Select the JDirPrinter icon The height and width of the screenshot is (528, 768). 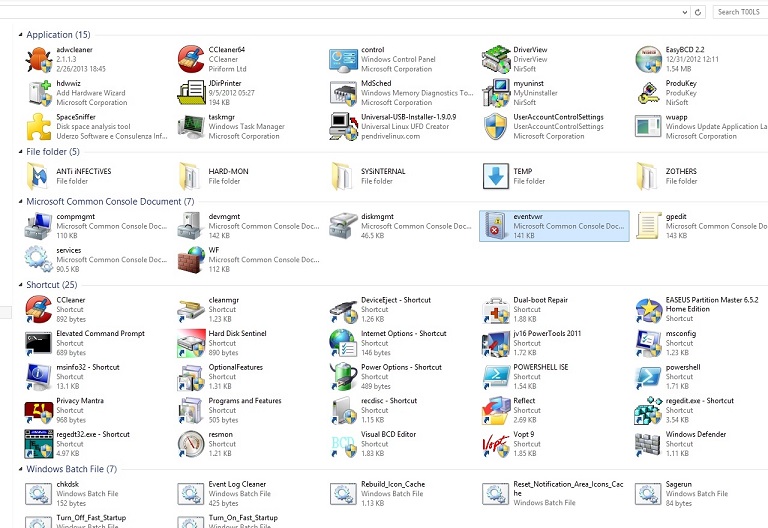(x=191, y=93)
